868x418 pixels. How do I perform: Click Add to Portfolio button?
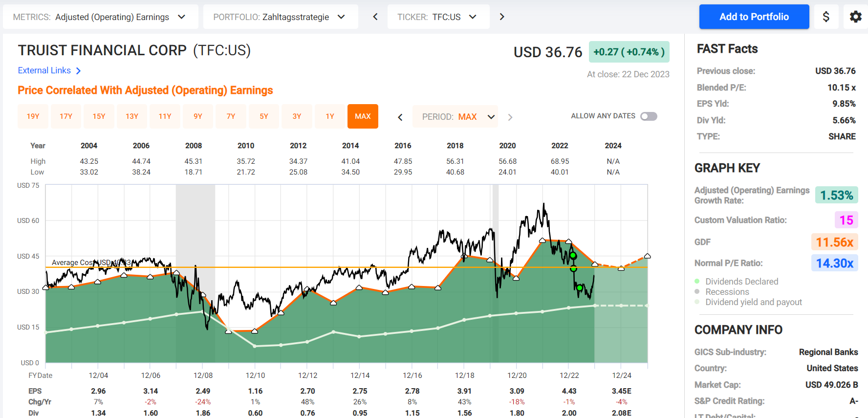click(754, 17)
